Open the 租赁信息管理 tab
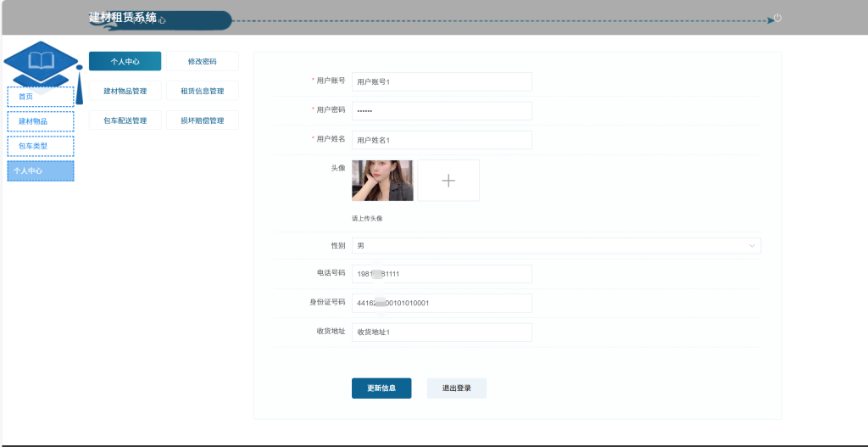This screenshot has height=447, width=868. 202,91
